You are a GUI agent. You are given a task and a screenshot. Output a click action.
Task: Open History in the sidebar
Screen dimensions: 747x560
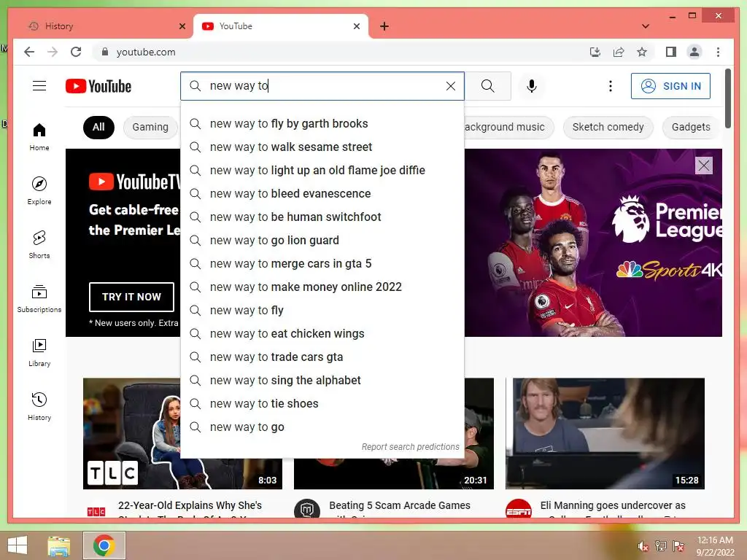pyautogui.click(x=39, y=406)
